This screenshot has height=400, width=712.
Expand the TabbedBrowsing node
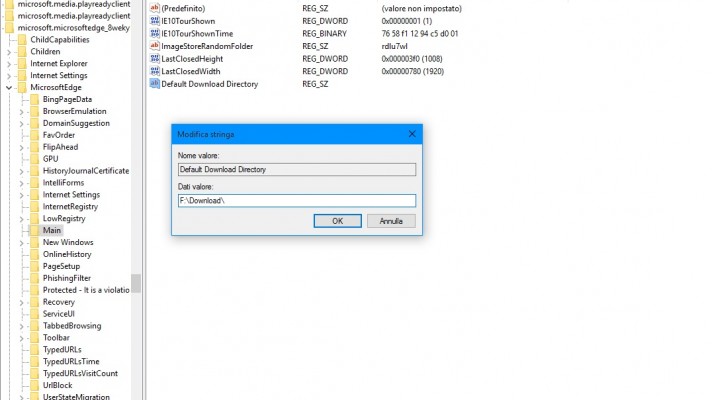(21, 326)
